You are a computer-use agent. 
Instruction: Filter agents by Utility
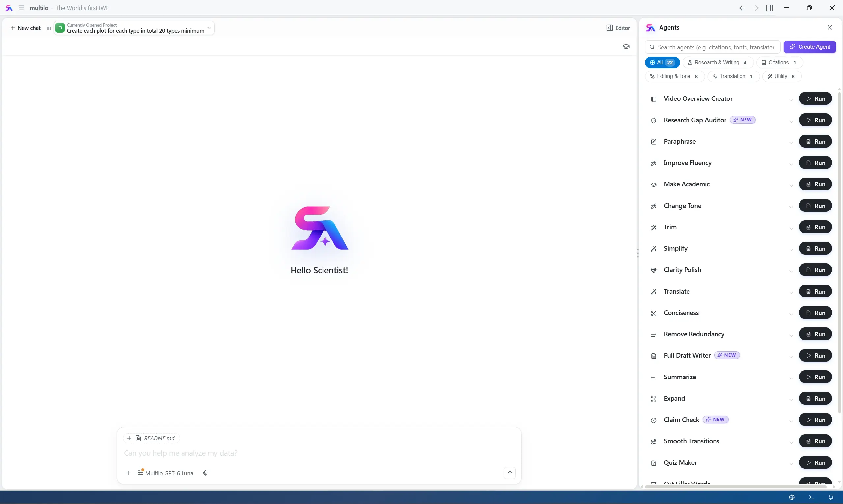[x=781, y=76]
